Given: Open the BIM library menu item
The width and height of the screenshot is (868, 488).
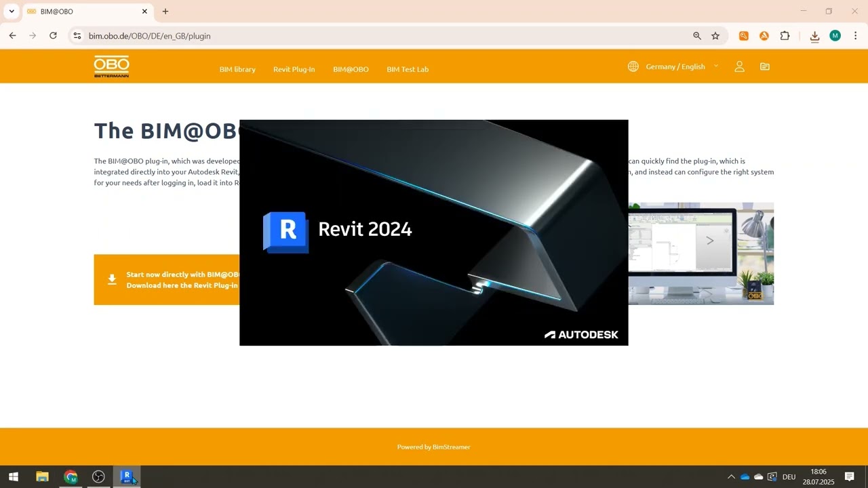Looking at the screenshot, I should [x=237, y=69].
